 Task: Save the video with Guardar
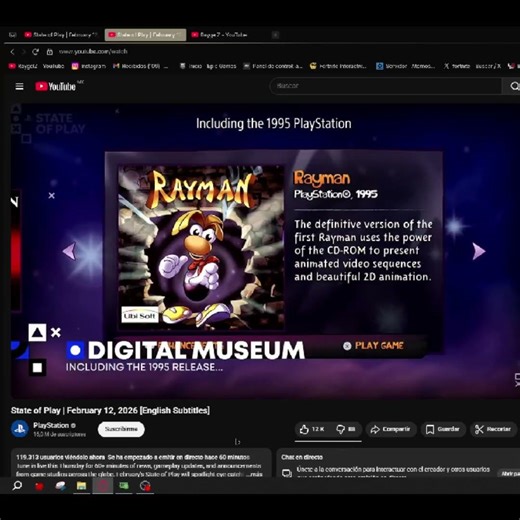[443, 429]
